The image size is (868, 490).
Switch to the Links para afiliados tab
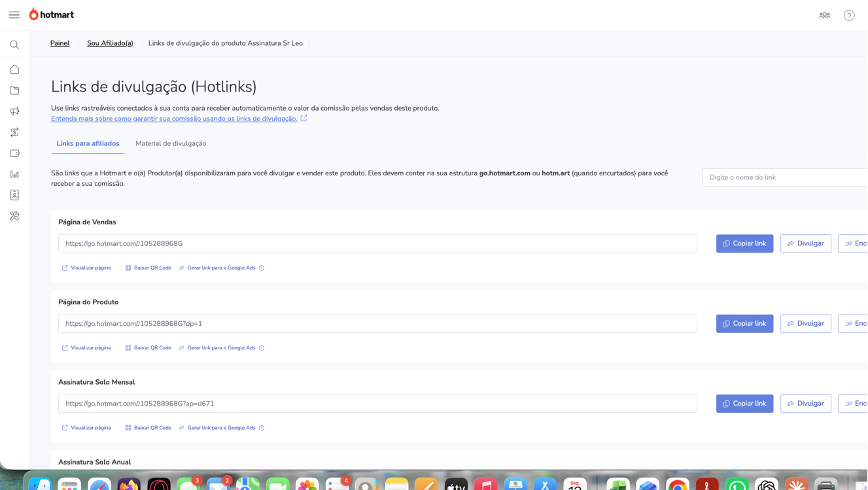(x=88, y=143)
